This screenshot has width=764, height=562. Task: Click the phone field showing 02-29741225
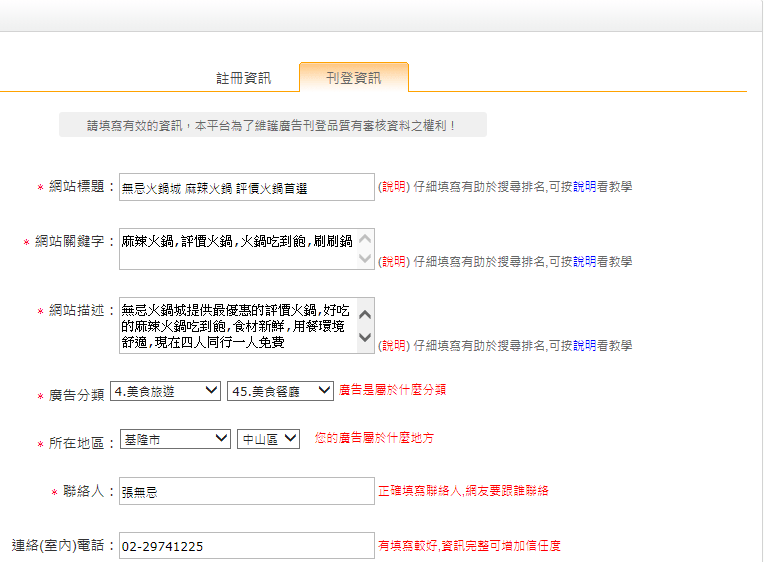pyautogui.click(x=246, y=546)
